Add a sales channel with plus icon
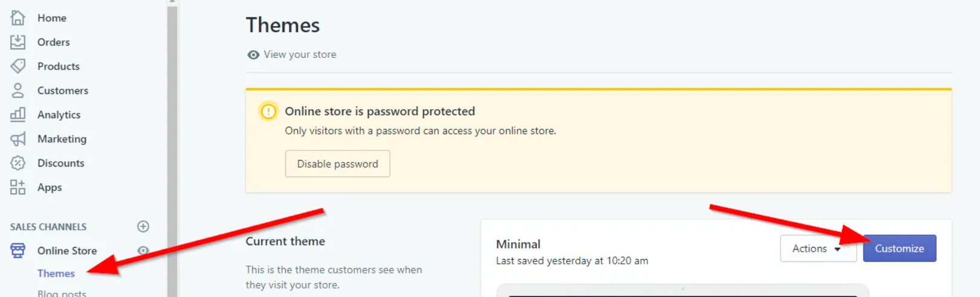 [143, 226]
